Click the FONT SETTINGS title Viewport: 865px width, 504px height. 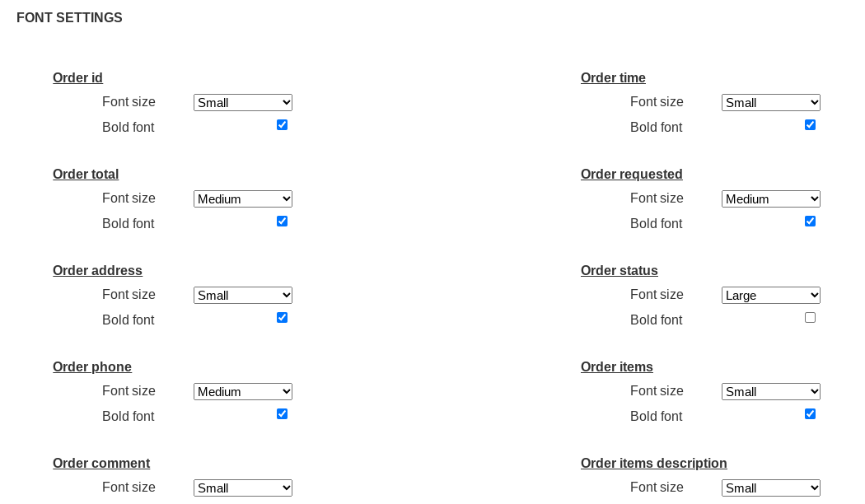[69, 18]
